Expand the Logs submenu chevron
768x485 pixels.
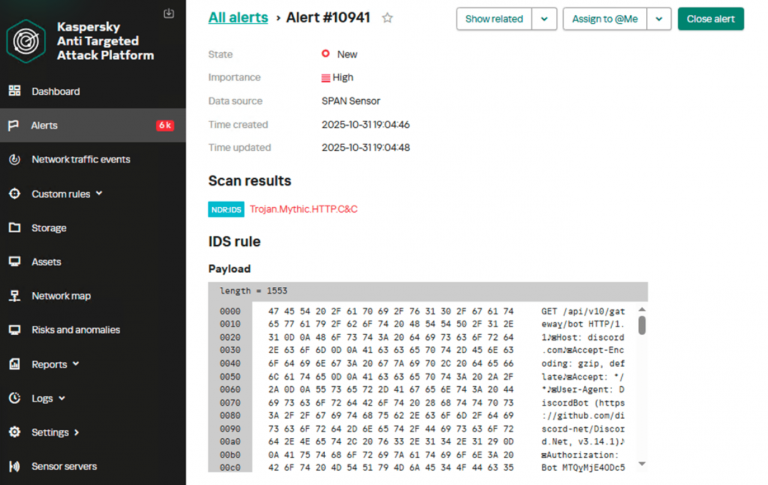[62, 398]
